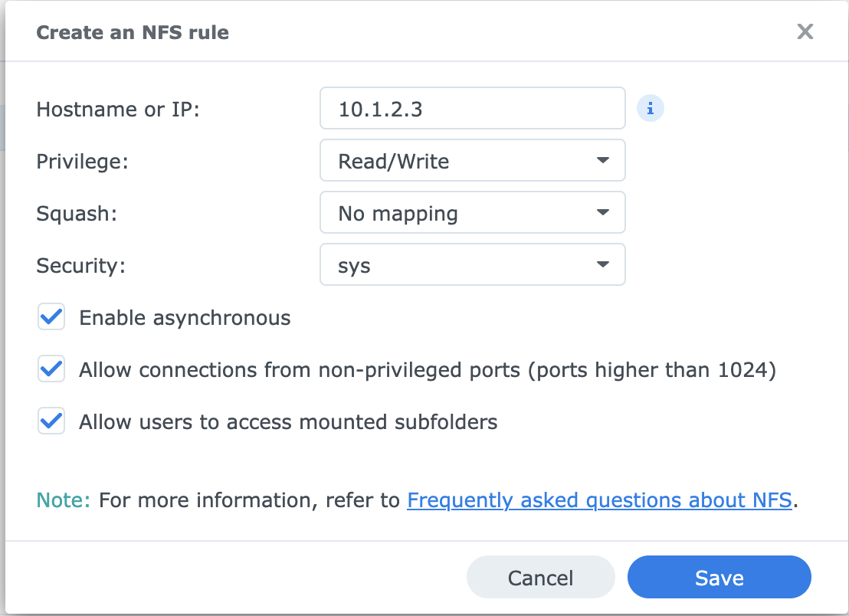Image resolution: width=849 pixels, height=616 pixels.
Task: Select the dialog title Create an NFS rule
Action: tap(132, 32)
